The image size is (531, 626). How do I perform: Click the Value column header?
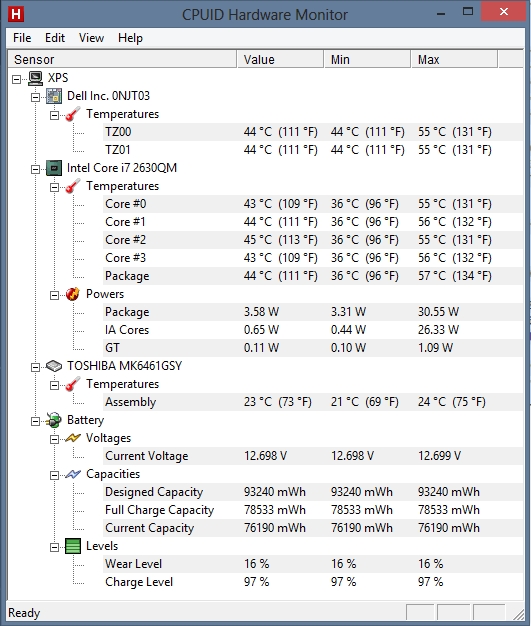[x=280, y=59]
